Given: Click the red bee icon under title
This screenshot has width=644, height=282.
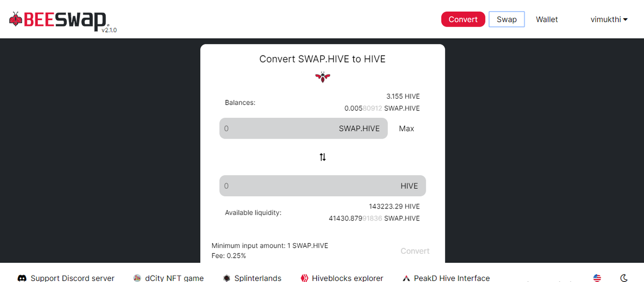Looking at the screenshot, I should pyautogui.click(x=323, y=77).
